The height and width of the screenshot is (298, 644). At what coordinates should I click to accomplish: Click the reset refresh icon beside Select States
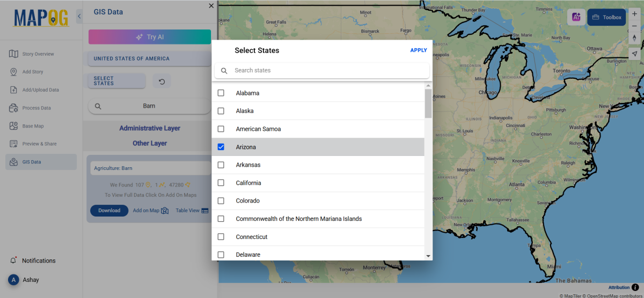[x=162, y=81]
